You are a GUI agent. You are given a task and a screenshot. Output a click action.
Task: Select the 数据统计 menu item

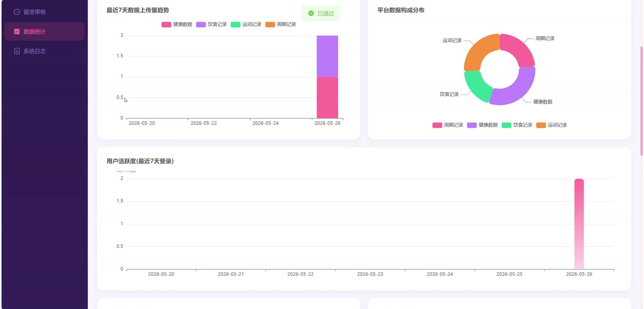click(44, 31)
